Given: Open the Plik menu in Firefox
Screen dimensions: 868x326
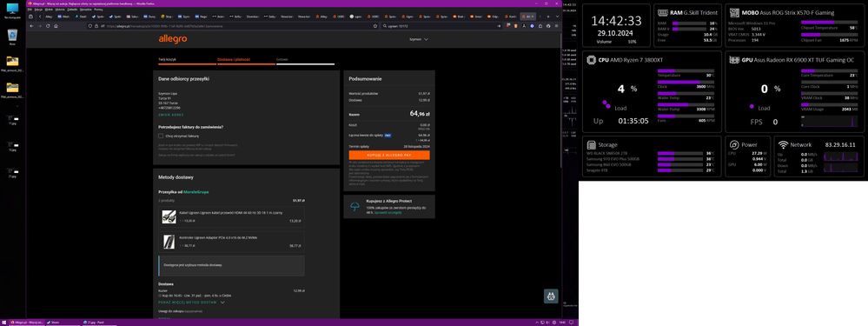Looking at the screenshot, I should [x=30, y=10].
